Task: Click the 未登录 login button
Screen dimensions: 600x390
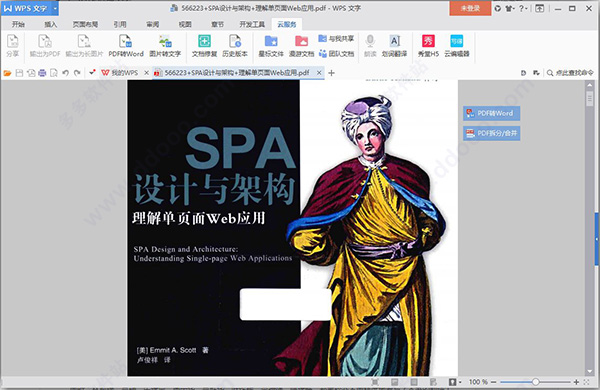Action: click(470, 8)
